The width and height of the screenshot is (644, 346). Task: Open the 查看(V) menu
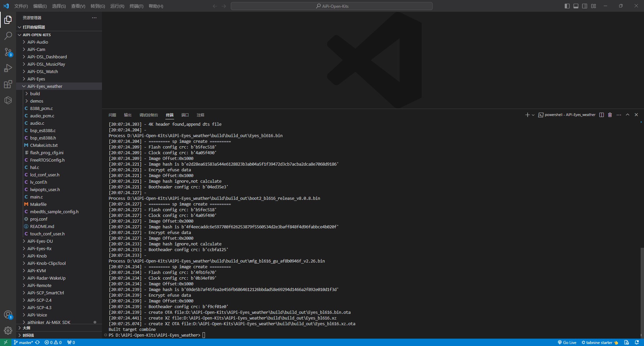[78, 6]
